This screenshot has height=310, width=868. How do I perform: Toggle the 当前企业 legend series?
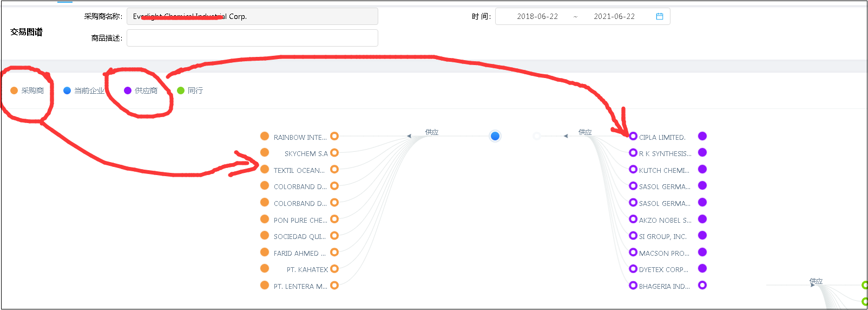[84, 91]
